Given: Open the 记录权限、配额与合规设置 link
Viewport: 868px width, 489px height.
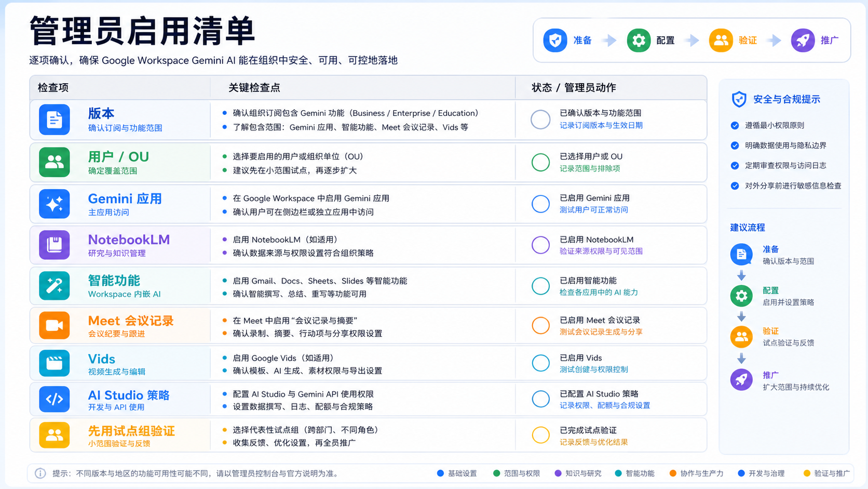Looking at the screenshot, I should tap(605, 405).
